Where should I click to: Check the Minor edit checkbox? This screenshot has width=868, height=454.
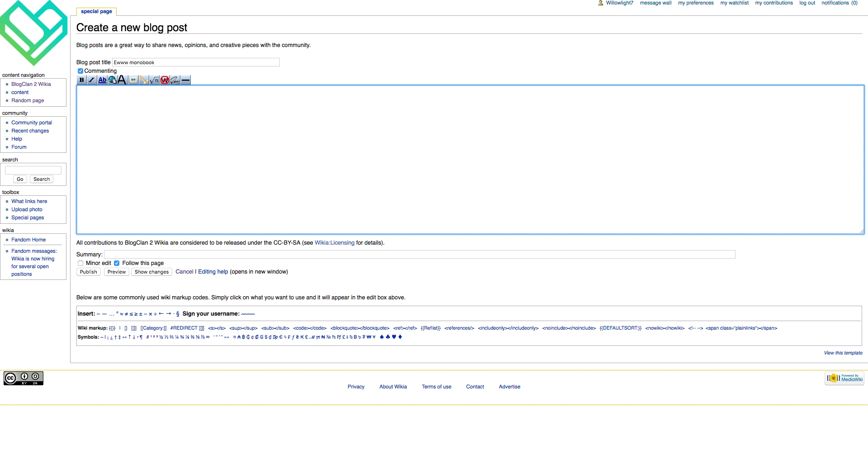[x=80, y=263]
